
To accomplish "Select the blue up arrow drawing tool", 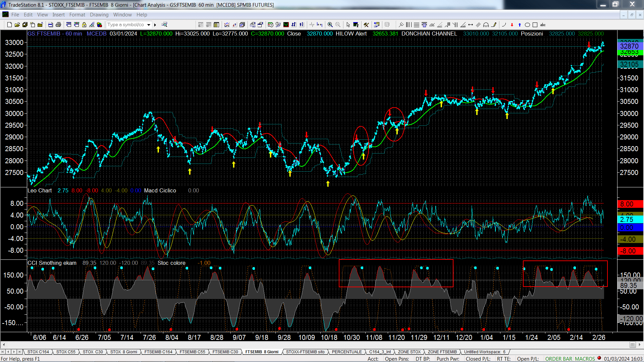I will tap(520, 24).
